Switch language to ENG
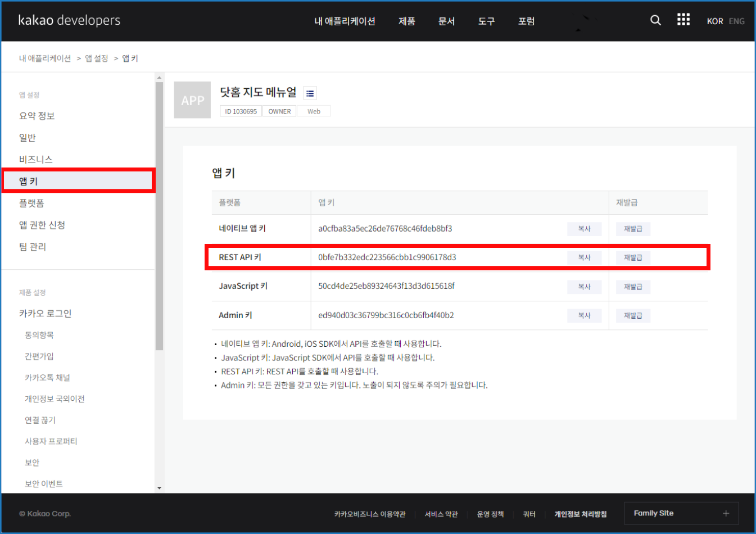The width and height of the screenshot is (756, 534). 736,21
